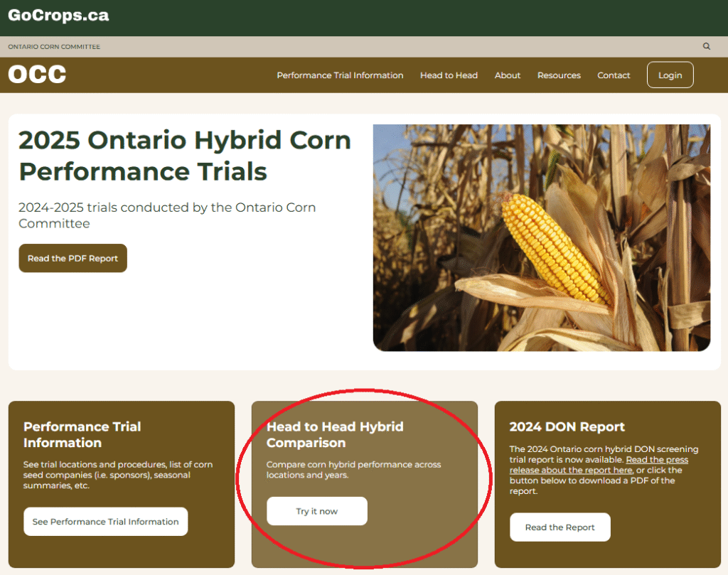The width and height of the screenshot is (728, 575).
Task: Click the Performance Trial Information card title
Action: tap(82, 434)
